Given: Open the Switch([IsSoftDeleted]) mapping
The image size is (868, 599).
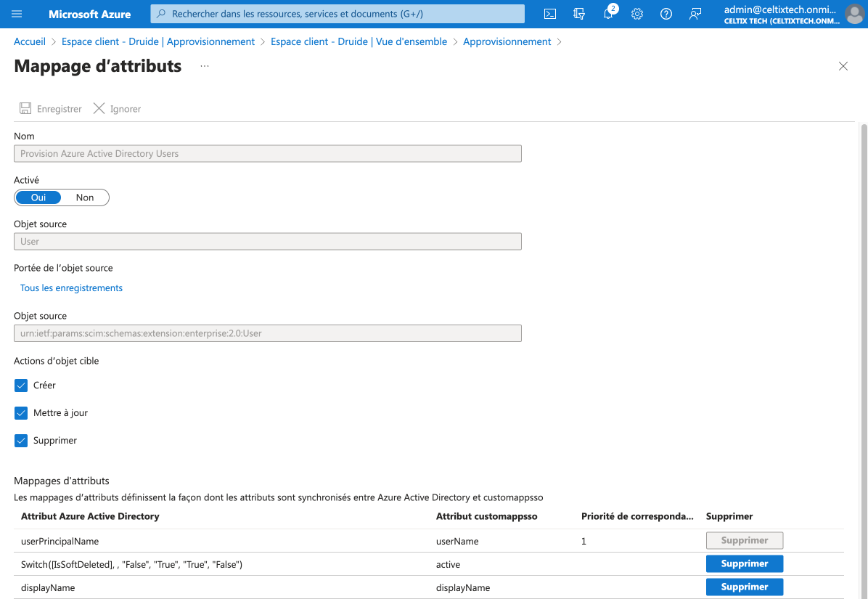Looking at the screenshot, I should pyautogui.click(x=132, y=565).
